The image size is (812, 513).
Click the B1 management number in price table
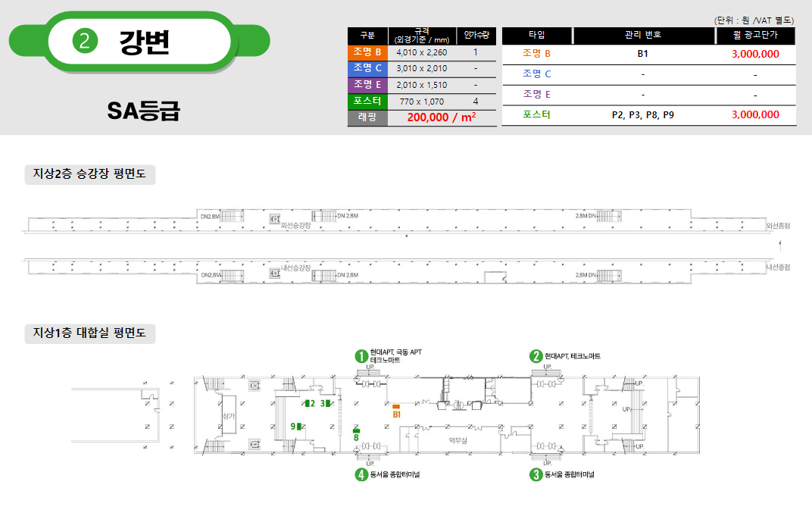point(642,54)
